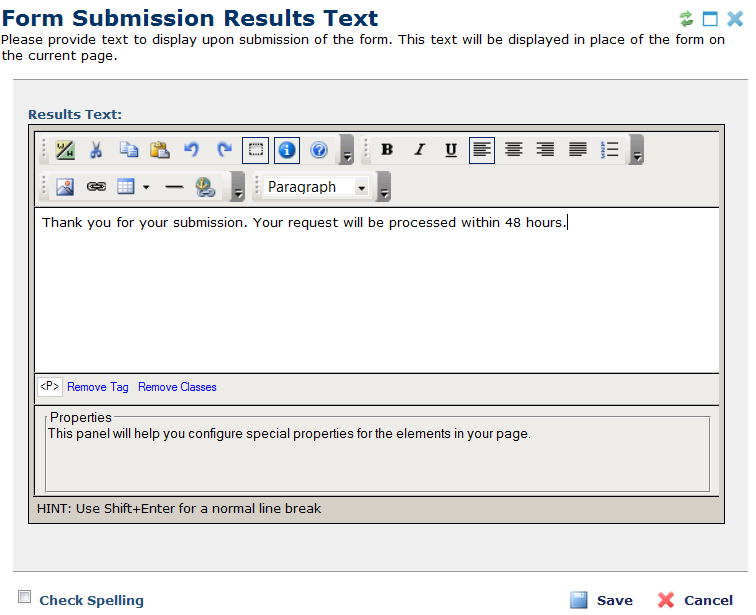Toggle Underline formatting
Screen dimensions: 756x615
tap(451, 150)
